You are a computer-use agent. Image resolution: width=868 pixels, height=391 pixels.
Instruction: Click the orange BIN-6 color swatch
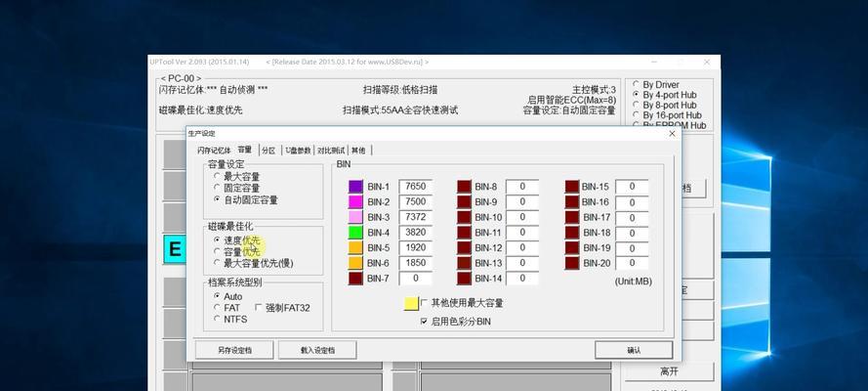coord(355,263)
